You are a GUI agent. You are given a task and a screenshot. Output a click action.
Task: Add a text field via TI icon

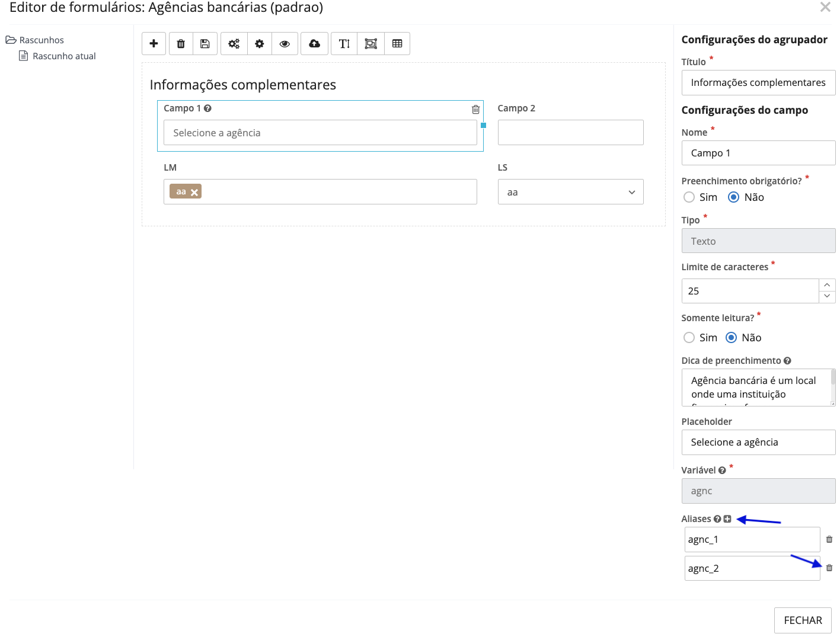[344, 43]
